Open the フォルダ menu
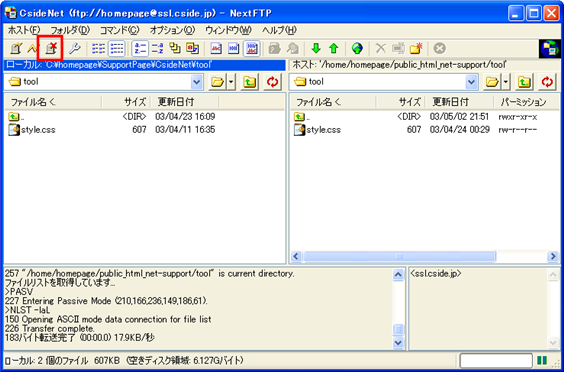Screen dimensions: 565x373 (70, 30)
